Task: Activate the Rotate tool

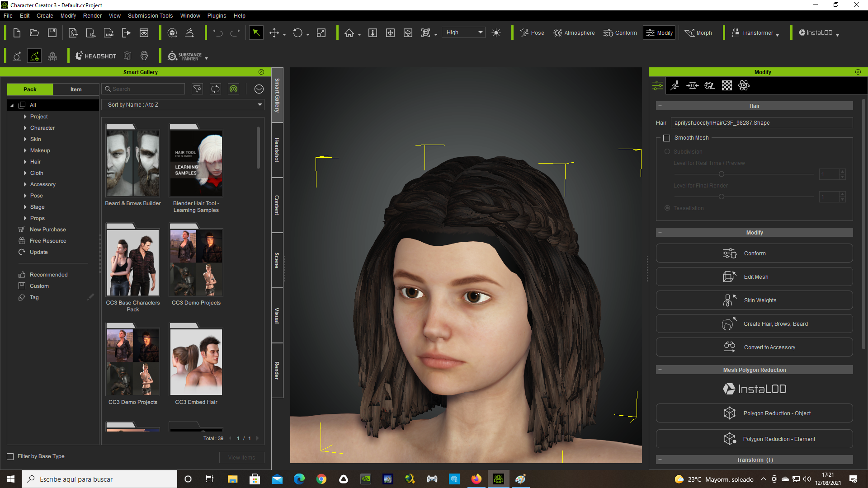Action: click(x=297, y=33)
